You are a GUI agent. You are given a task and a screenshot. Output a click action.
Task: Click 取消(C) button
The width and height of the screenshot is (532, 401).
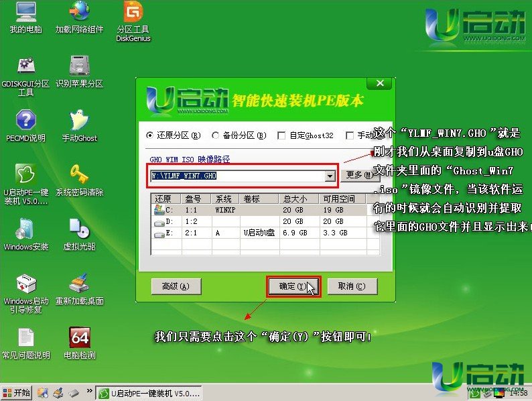tap(352, 286)
